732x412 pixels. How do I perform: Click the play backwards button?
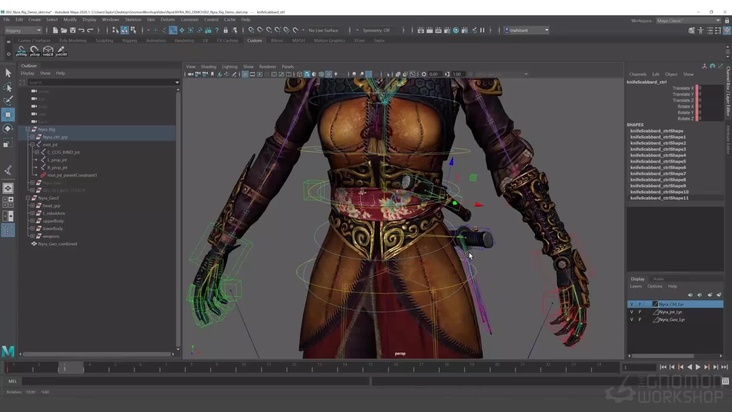pos(690,367)
